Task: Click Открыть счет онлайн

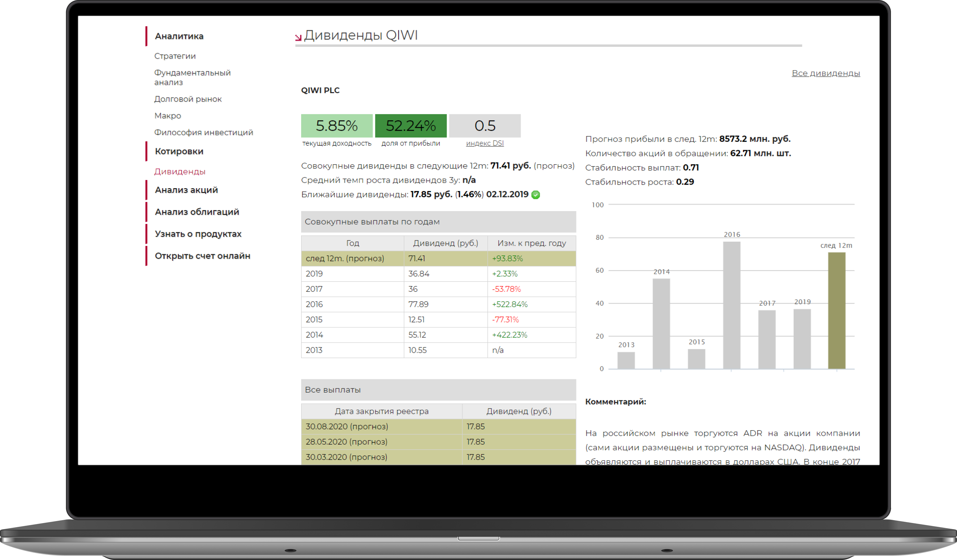Action: click(203, 256)
